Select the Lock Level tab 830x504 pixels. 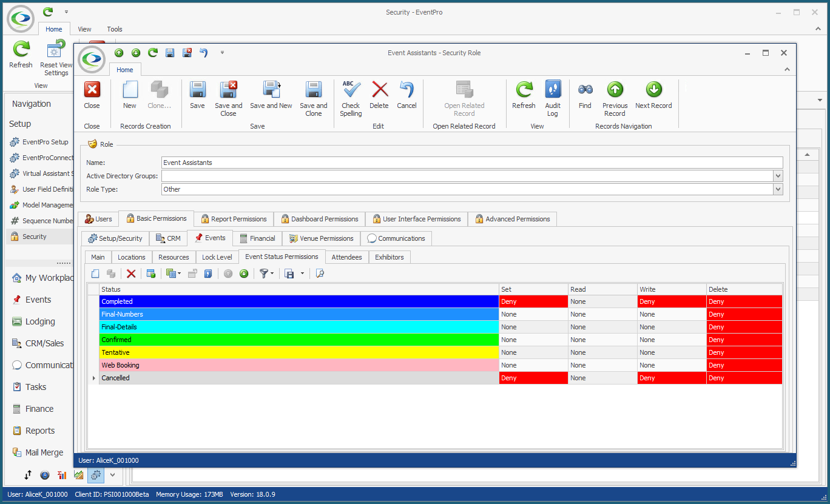click(x=217, y=257)
